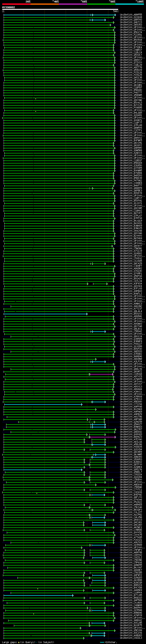Image resolution: width=146 pixels, height=644 pixels.
Task: Select the UniRef100_C1BFB7 label
Action: point(131,87)
